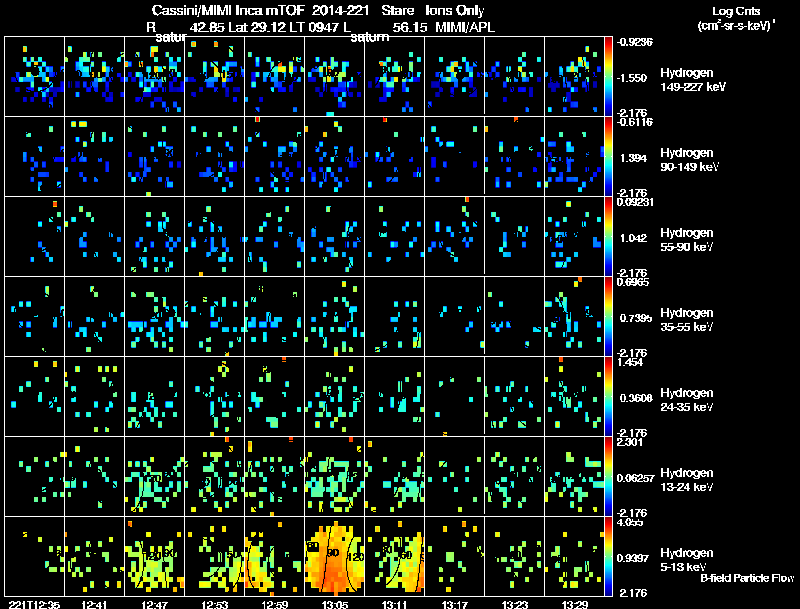Click the '221T12:35' time axis label
The width and height of the screenshot is (800, 609).
pyautogui.click(x=35, y=604)
